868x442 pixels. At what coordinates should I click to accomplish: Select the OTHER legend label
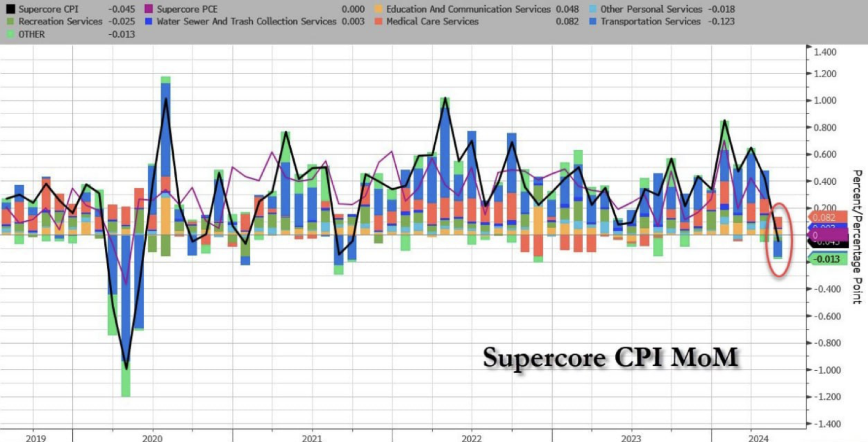coord(31,34)
